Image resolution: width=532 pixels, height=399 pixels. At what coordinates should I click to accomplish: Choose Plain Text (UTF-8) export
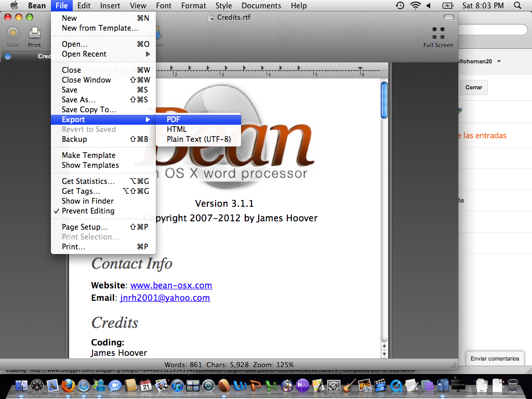[198, 139]
